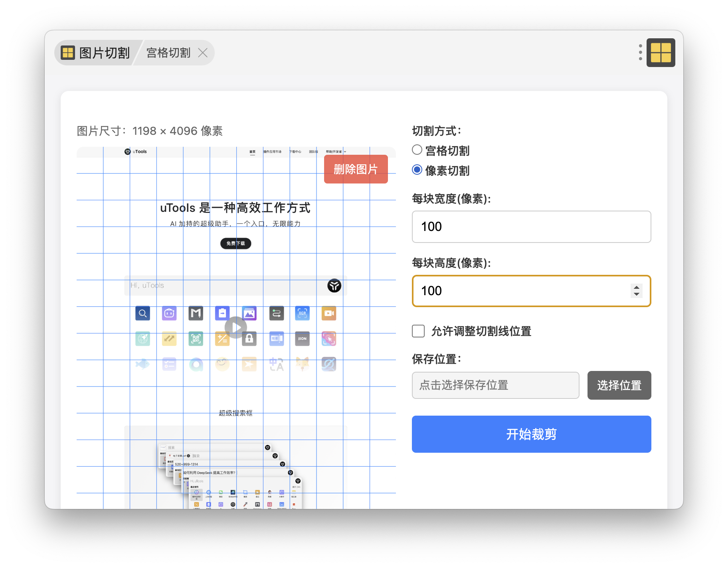The width and height of the screenshot is (728, 568).
Task: Click the orange video camera app icon
Action: 329,314
